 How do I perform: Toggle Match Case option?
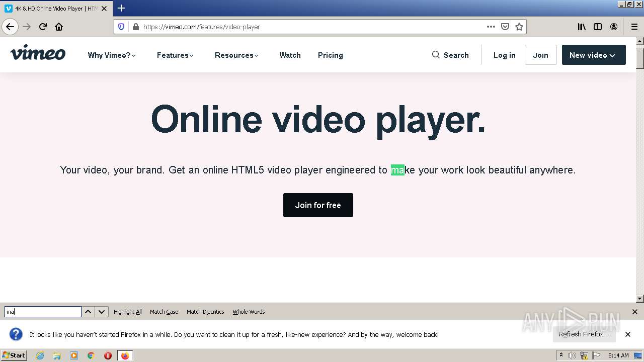(x=164, y=312)
